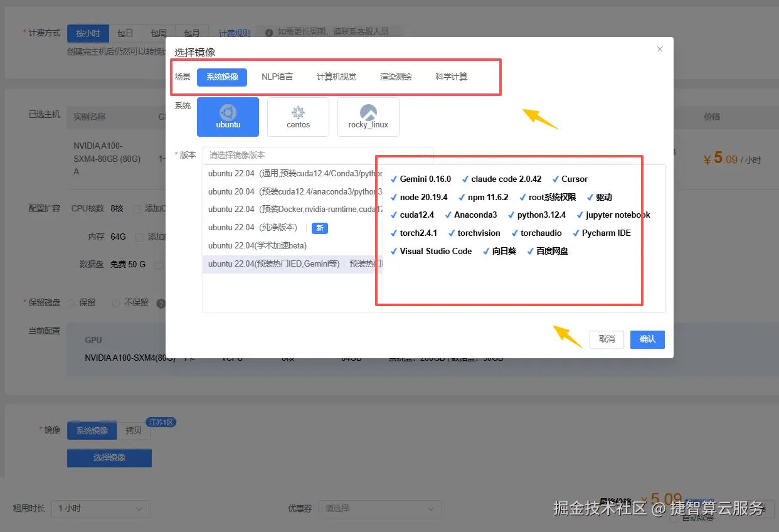Click 确认 to confirm image
The width and height of the screenshot is (779, 532).
[647, 339]
